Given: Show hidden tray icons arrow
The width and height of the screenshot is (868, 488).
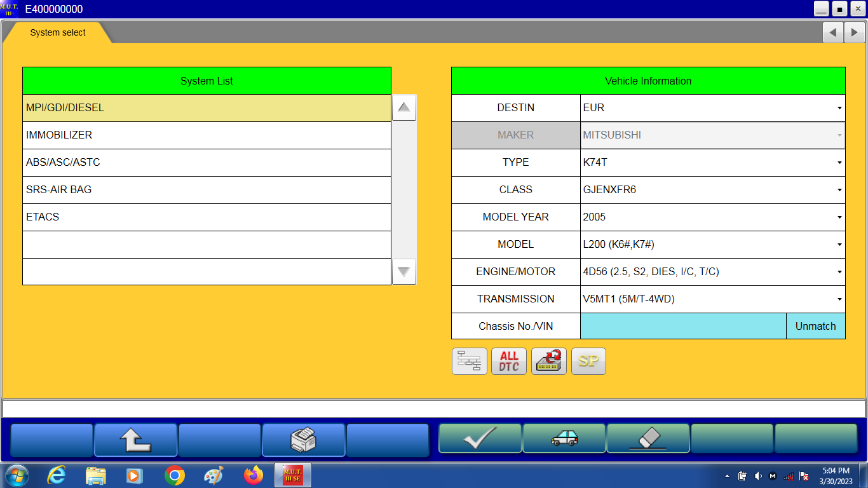Looking at the screenshot, I should pyautogui.click(x=727, y=476).
